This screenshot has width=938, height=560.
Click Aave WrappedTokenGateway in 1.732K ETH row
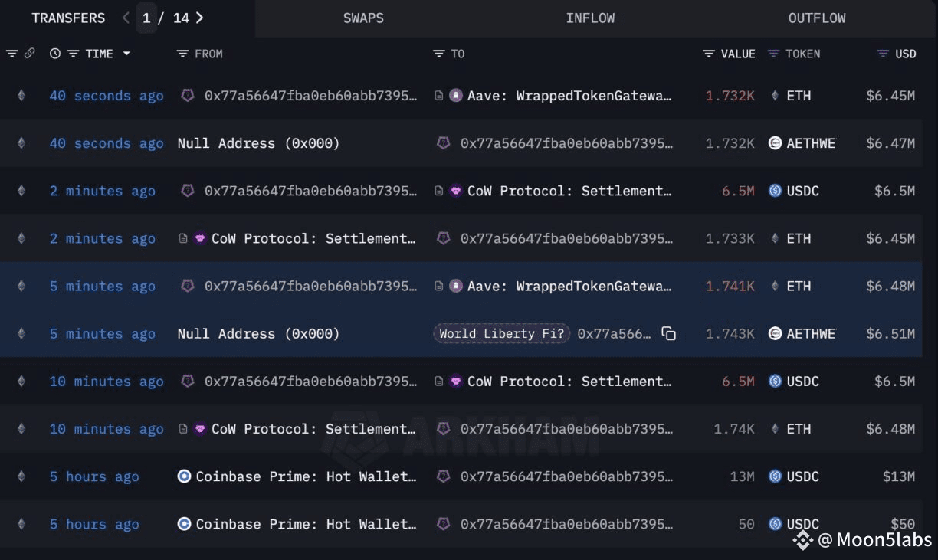tap(570, 96)
